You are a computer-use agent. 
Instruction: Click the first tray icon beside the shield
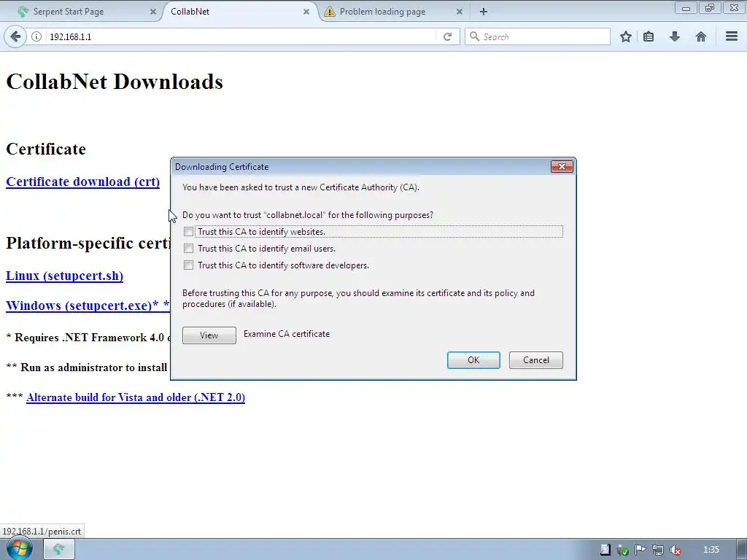tap(605, 550)
